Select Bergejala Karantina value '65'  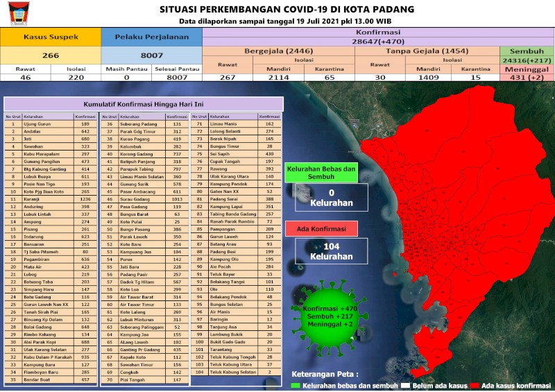coord(330,77)
